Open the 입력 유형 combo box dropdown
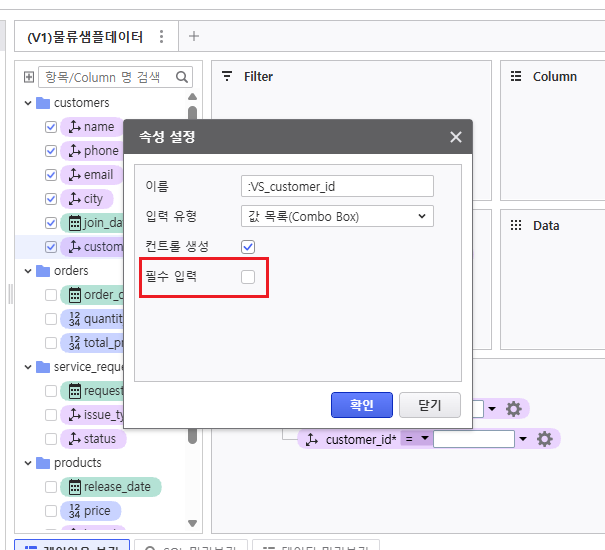 pyautogui.click(x=337, y=216)
